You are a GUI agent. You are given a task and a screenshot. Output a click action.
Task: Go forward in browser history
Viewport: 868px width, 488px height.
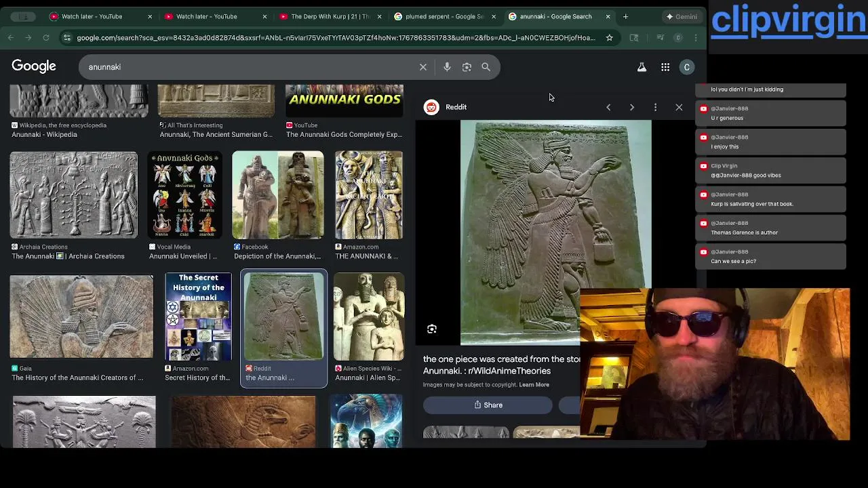point(28,38)
